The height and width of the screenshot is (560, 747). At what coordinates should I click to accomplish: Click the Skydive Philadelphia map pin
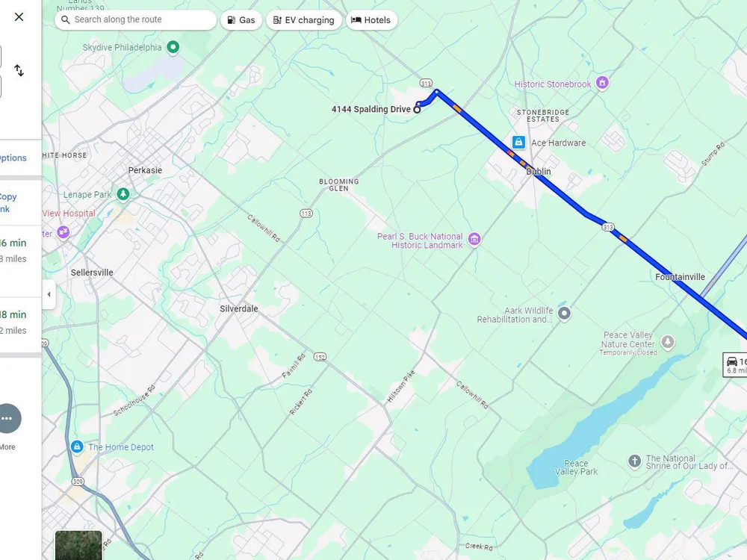(173, 47)
